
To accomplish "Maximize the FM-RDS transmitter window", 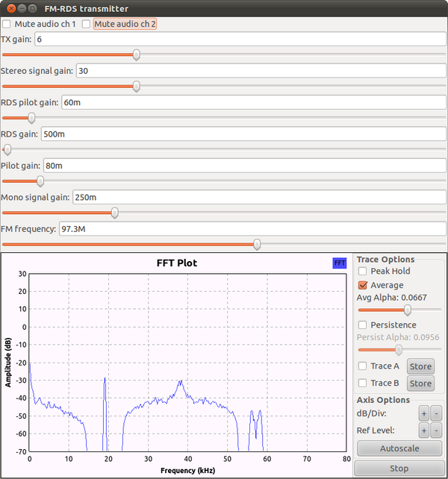I will coord(32,8).
